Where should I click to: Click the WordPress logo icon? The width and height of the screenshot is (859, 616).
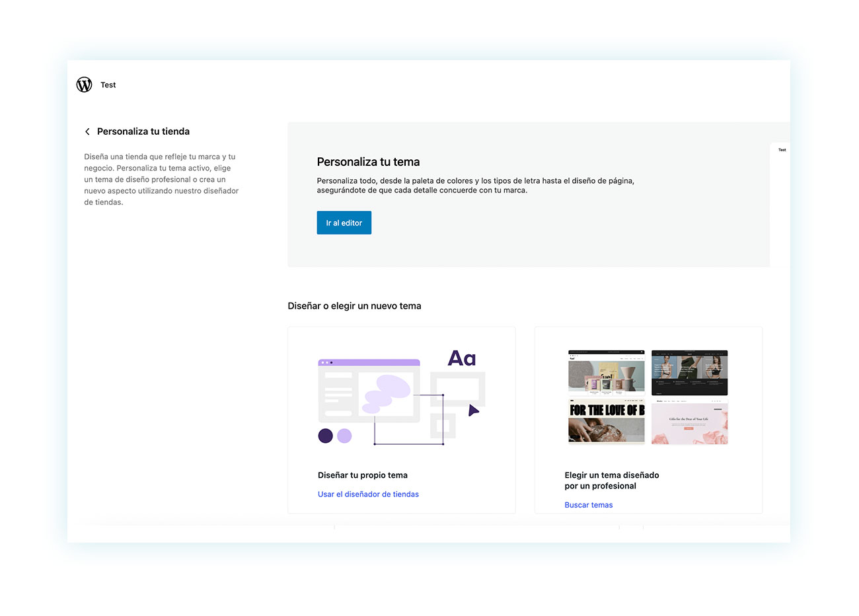pos(85,85)
